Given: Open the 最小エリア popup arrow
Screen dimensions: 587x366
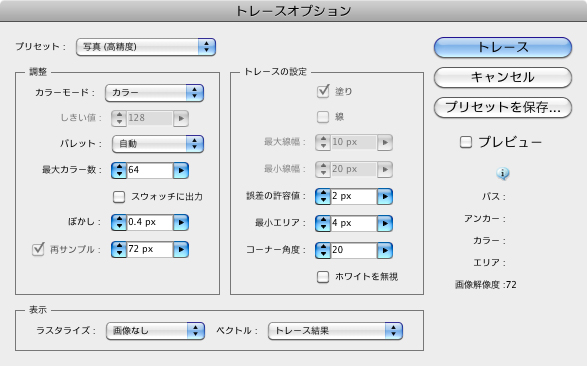Looking at the screenshot, I should coord(385,223).
